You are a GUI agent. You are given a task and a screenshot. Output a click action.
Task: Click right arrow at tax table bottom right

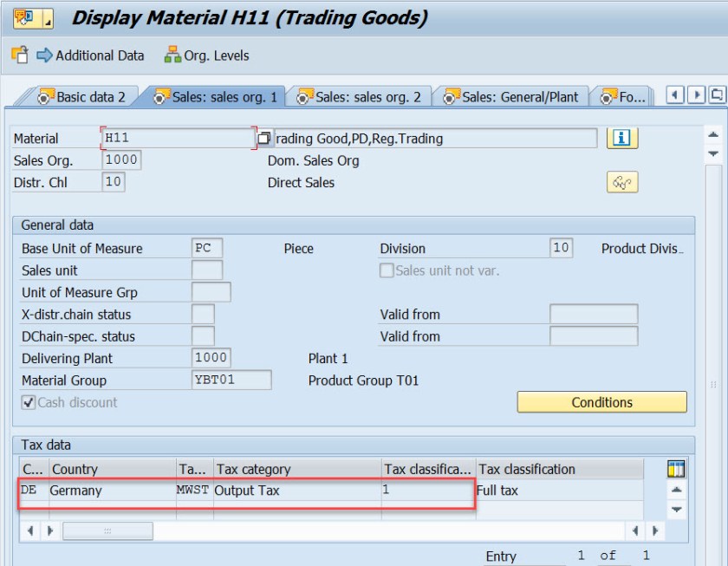click(x=655, y=530)
